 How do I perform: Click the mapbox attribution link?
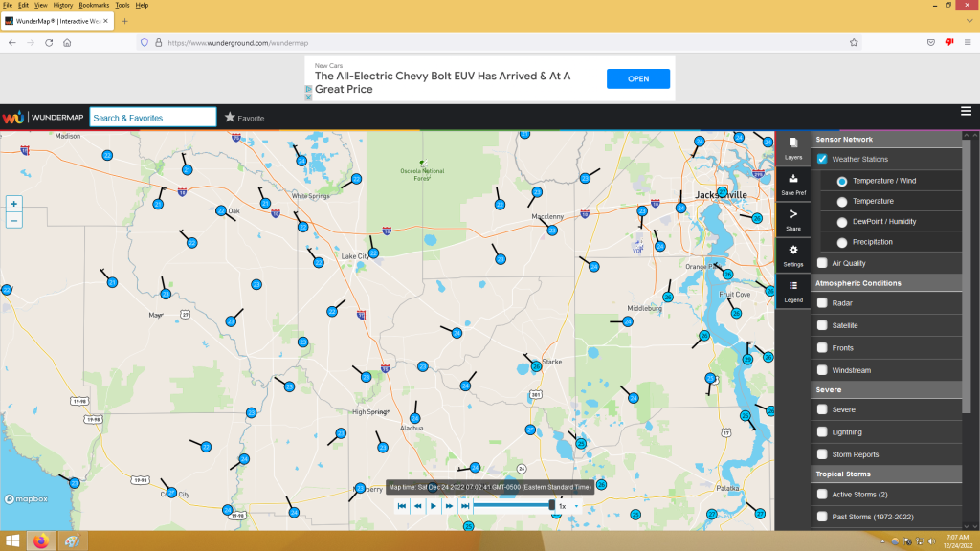[x=26, y=499]
